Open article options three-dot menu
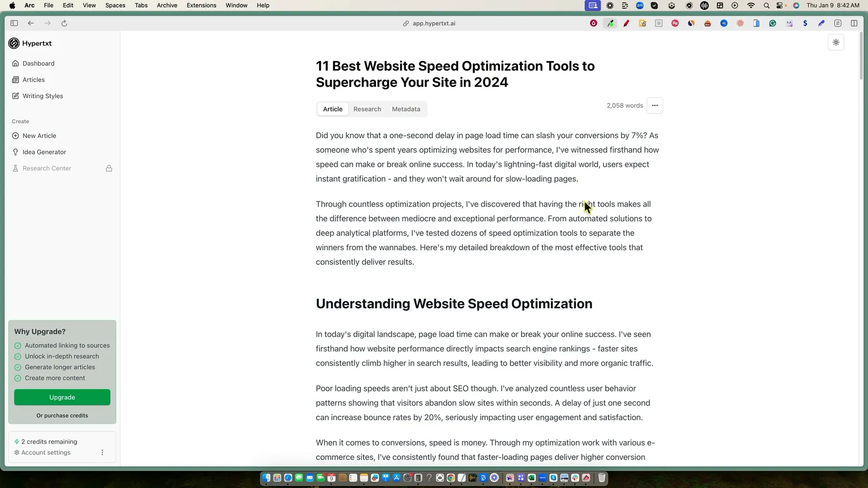The height and width of the screenshot is (488, 868). tap(655, 106)
